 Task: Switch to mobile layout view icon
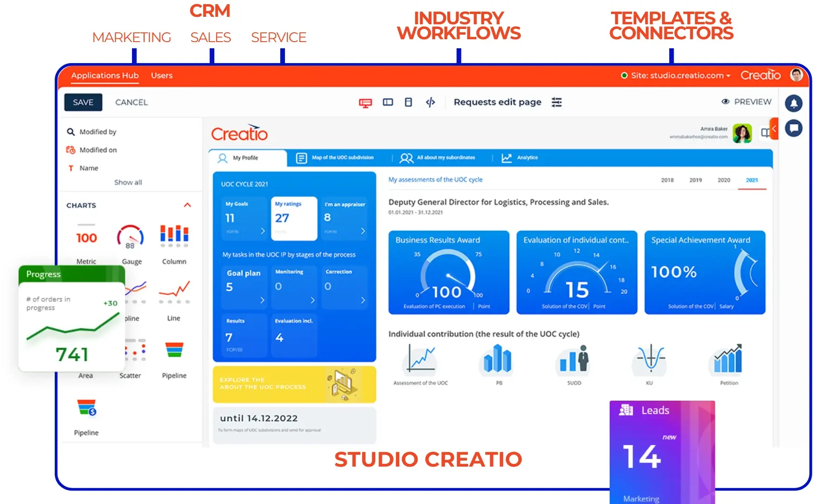(x=408, y=102)
